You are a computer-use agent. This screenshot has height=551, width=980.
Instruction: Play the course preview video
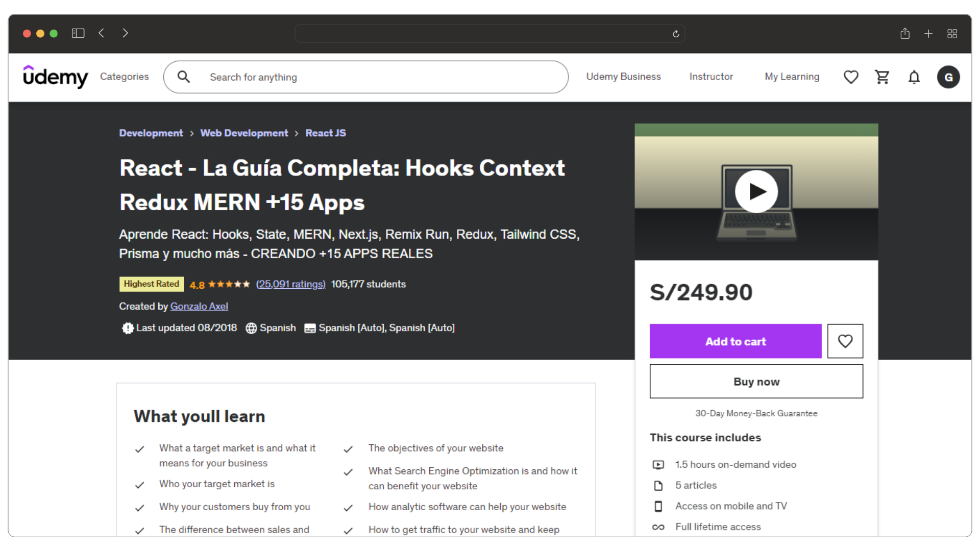click(x=756, y=191)
